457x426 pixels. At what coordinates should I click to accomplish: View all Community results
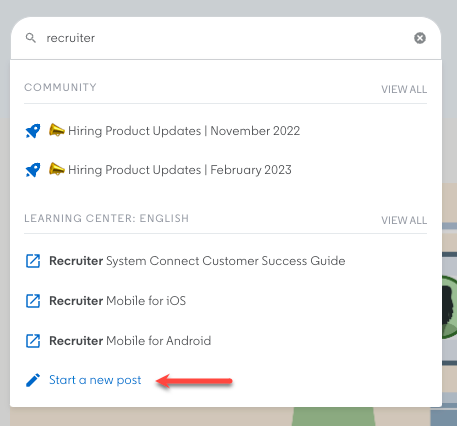coord(404,89)
